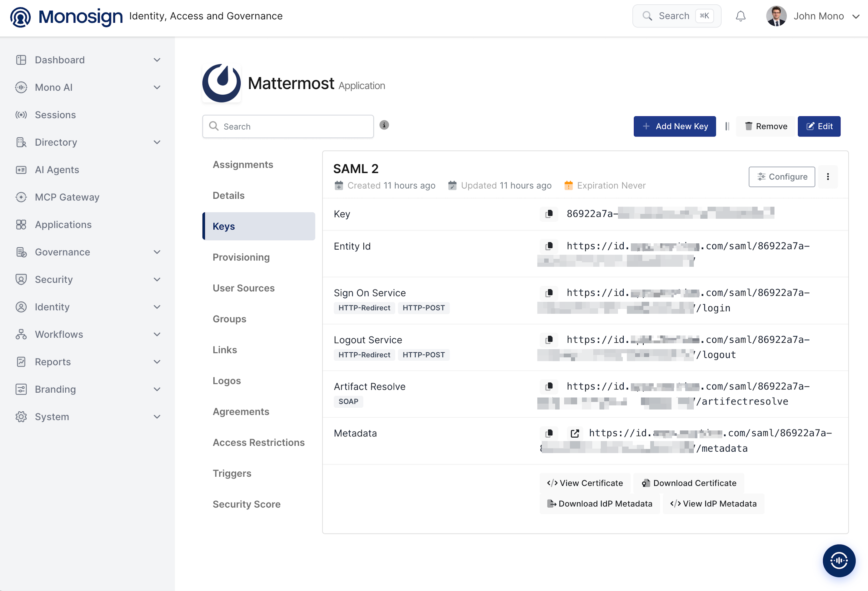Click the Edit button
The width and height of the screenshot is (868, 591).
click(x=819, y=126)
